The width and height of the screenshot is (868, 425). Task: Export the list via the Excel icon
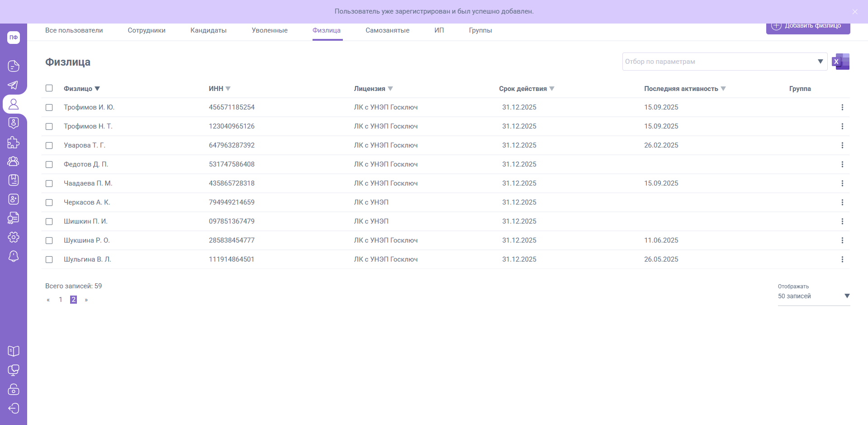[x=840, y=62]
